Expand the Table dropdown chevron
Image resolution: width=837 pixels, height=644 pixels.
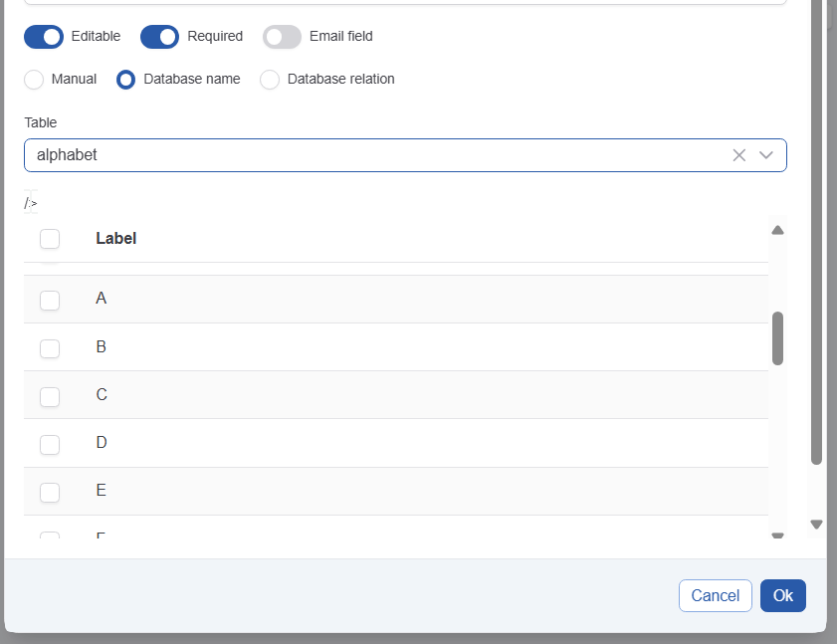point(766,155)
